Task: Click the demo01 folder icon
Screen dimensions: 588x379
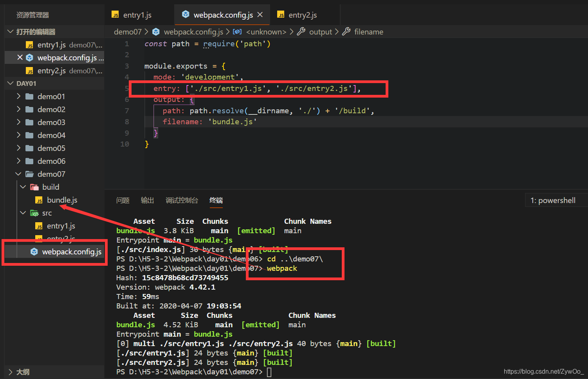Action: click(x=29, y=96)
